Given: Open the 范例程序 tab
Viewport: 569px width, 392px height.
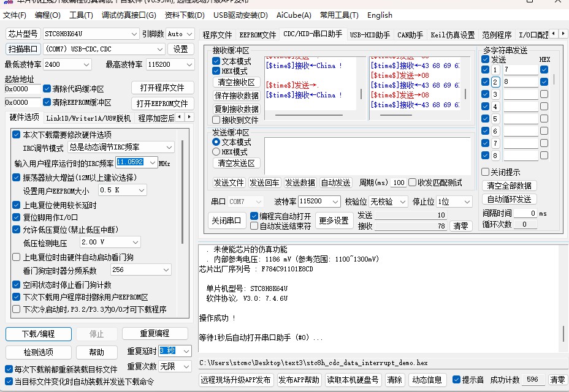Looking at the screenshot, I should (497, 35).
